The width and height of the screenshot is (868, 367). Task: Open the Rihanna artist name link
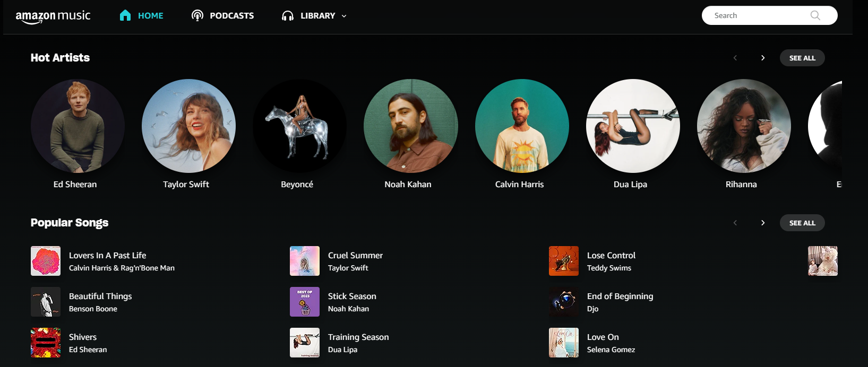pyautogui.click(x=741, y=184)
